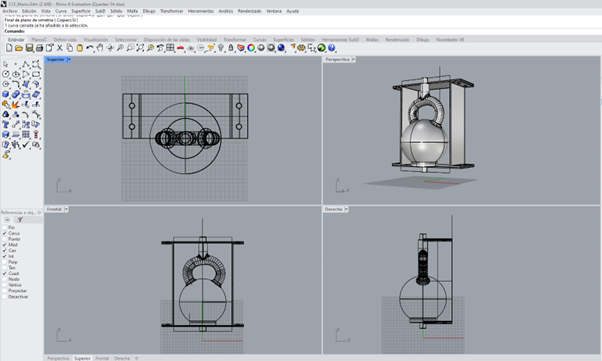Image resolution: width=602 pixels, height=361 pixels.
Task: Open the Derecha viewport dropdown arrow
Action: tap(346, 209)
